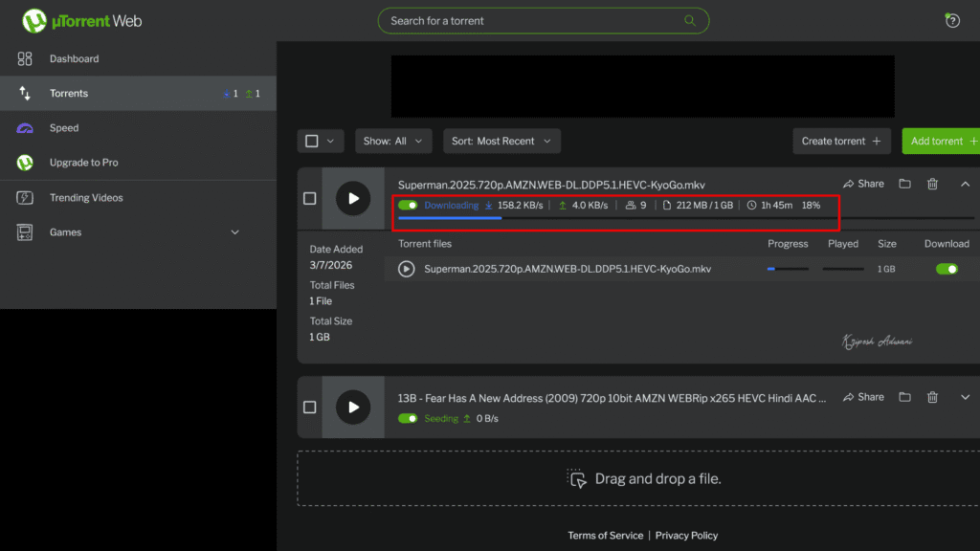Delete the Superman torrent via trash icon
The height and width of the screenshot is (551, 980).
tap(932, 184)
